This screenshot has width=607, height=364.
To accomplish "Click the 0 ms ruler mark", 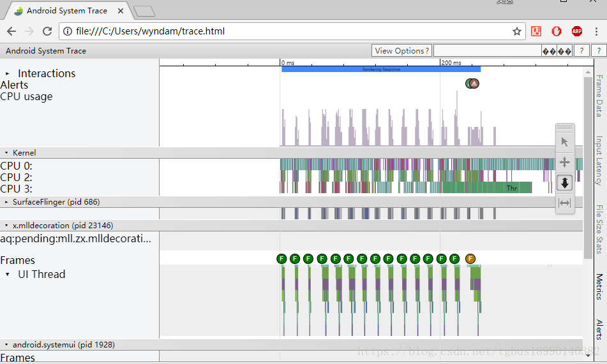I will click(x=288, y=62).
